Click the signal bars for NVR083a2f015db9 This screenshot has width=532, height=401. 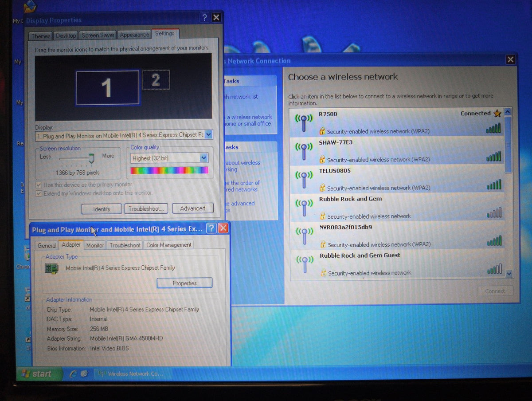[x=494, y=241]
